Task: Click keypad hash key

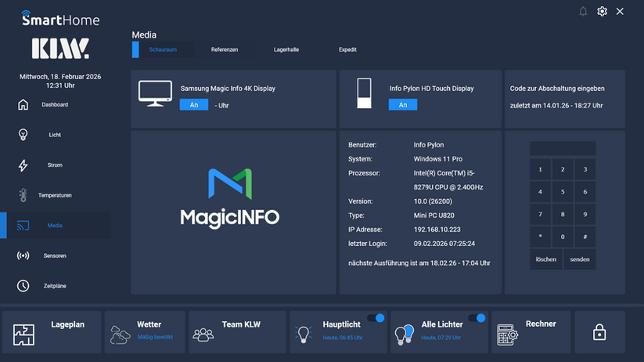Action: pos(585,237)
